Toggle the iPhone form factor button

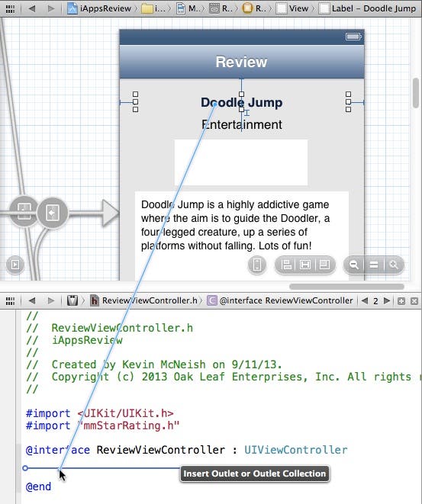pos(257,265)
